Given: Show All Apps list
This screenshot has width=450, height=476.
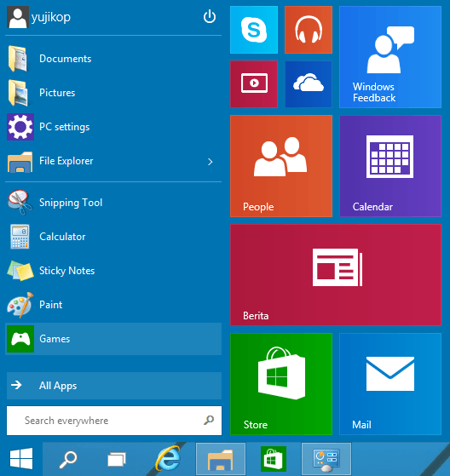Looking at the screenshot, I should point(114,386).
